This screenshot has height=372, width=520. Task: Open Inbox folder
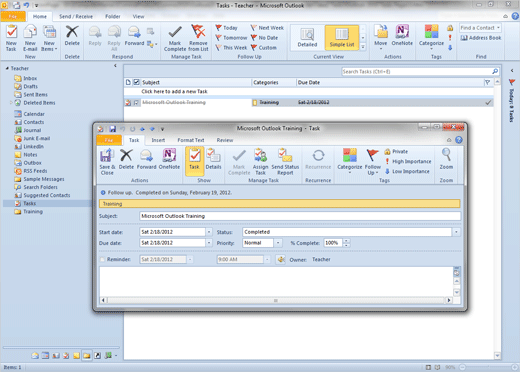[x=30, y=78]
